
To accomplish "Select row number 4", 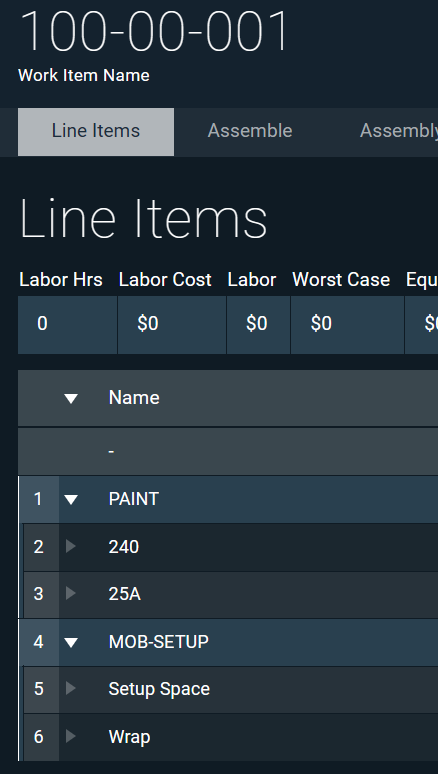I will 39,642.
